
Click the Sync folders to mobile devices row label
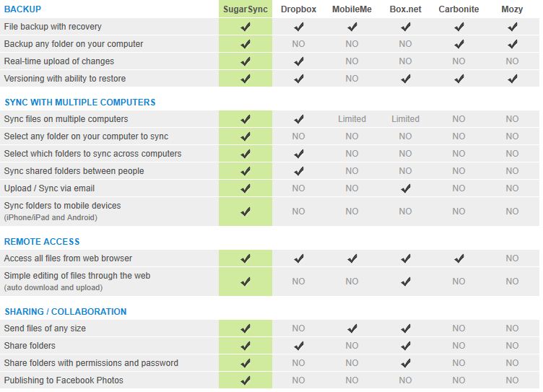(x=62, y=206)
